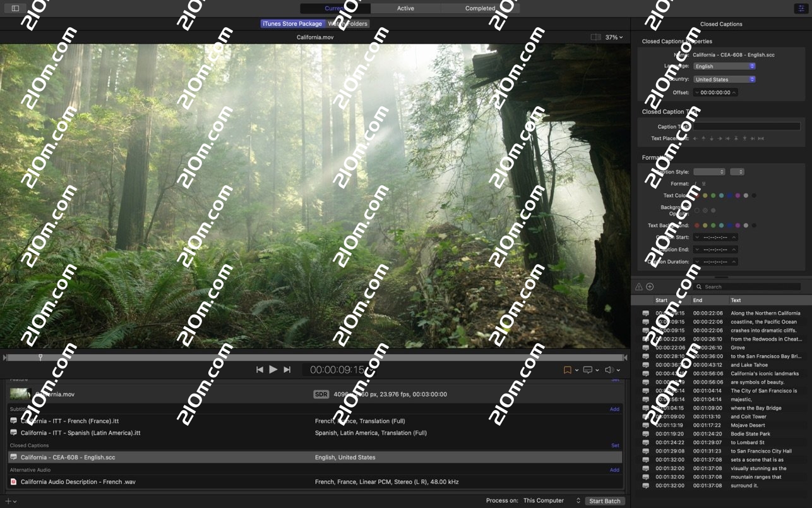Image resolution: width=812 pixels, height=508 pixels.
Task: Add a new caption with the plus icon
Action: tap(650, 287)
